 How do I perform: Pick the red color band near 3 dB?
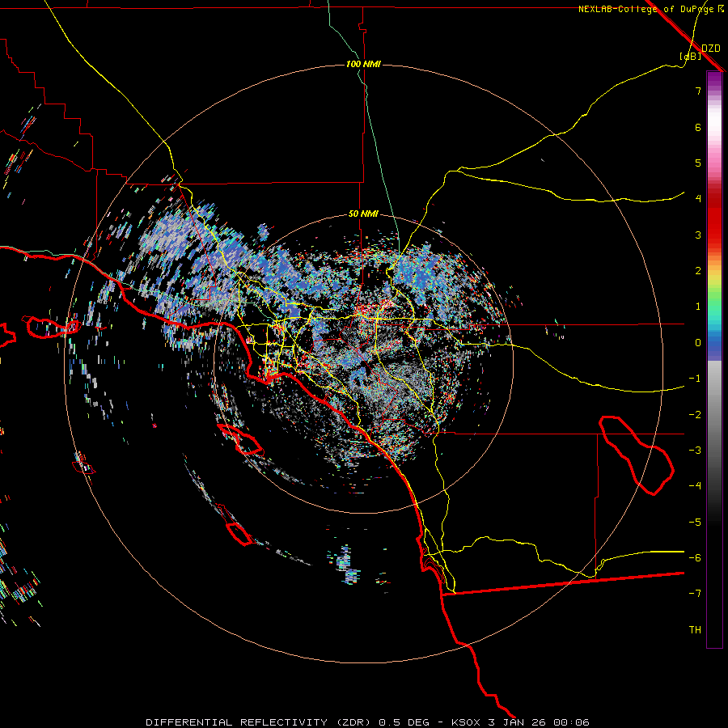pyautogui.click(x=714, y=232)
